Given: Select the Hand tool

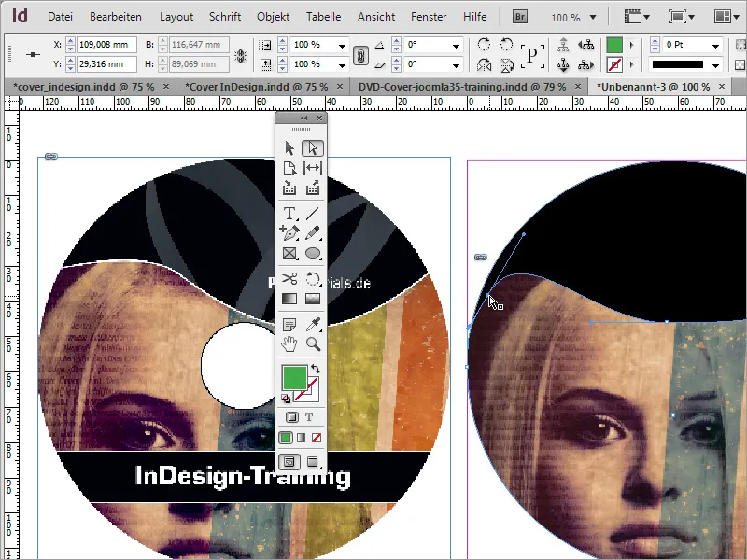Looking at the screenshot, I should pyautogui.click(x=289, y=343).
